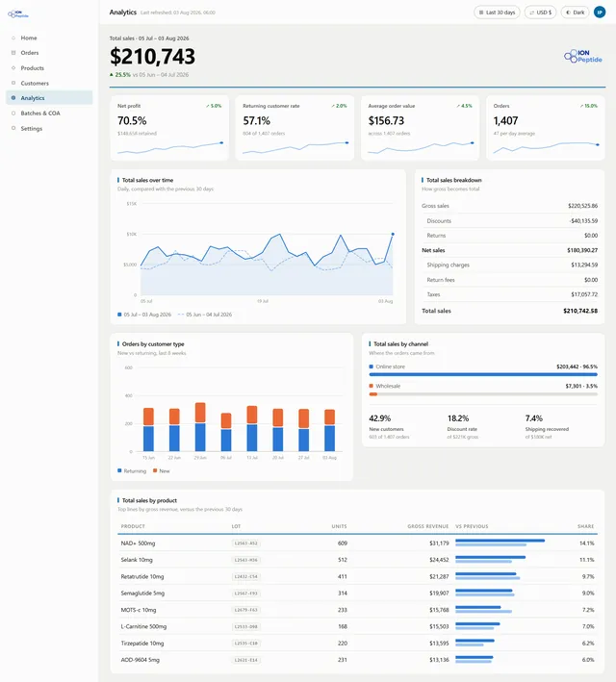This screenshot has height=682, width=616.
Task: Click the Returning customer rate 2.0% badge
Action: (x=339, y=106)
